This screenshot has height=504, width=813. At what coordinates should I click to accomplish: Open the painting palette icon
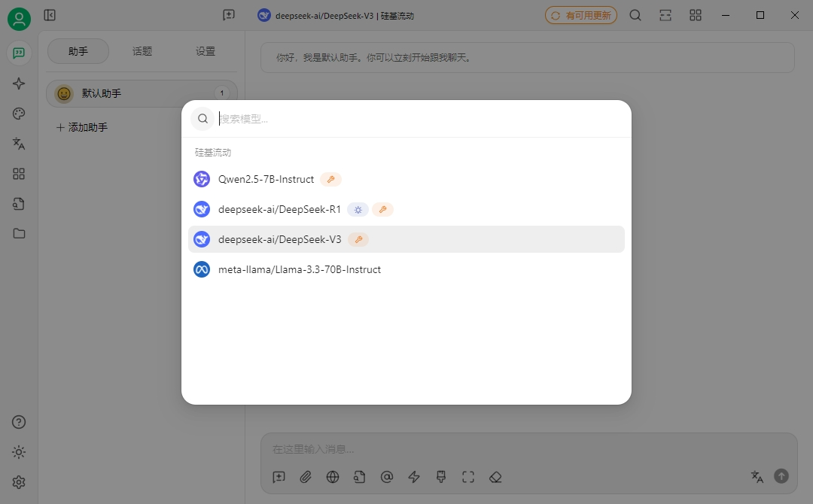(19, 114)
